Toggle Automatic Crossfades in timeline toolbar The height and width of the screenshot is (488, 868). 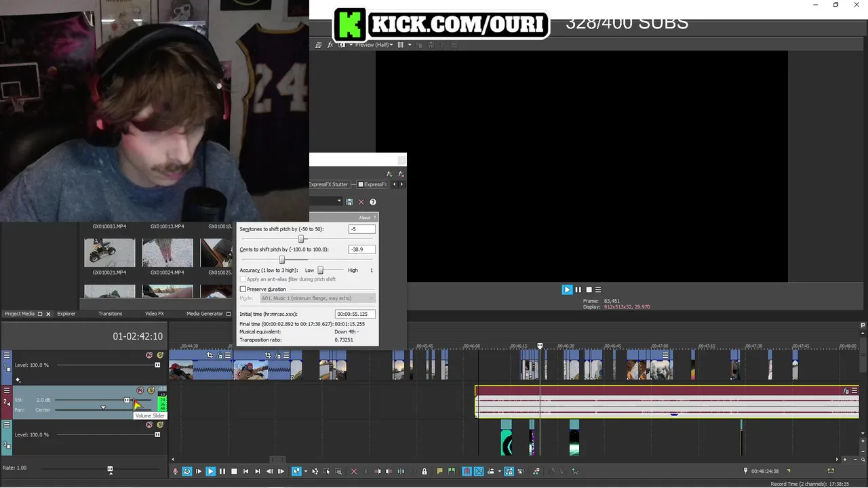(479, 471)
